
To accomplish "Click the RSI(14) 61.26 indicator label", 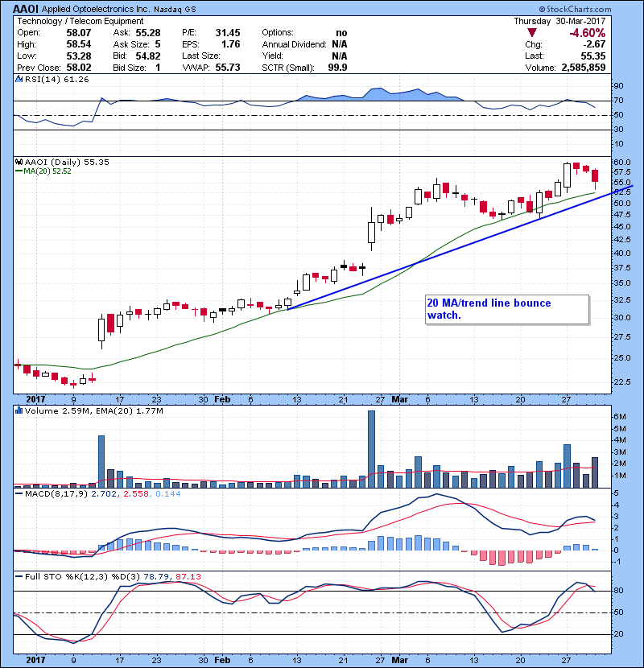I will point(56,79).
